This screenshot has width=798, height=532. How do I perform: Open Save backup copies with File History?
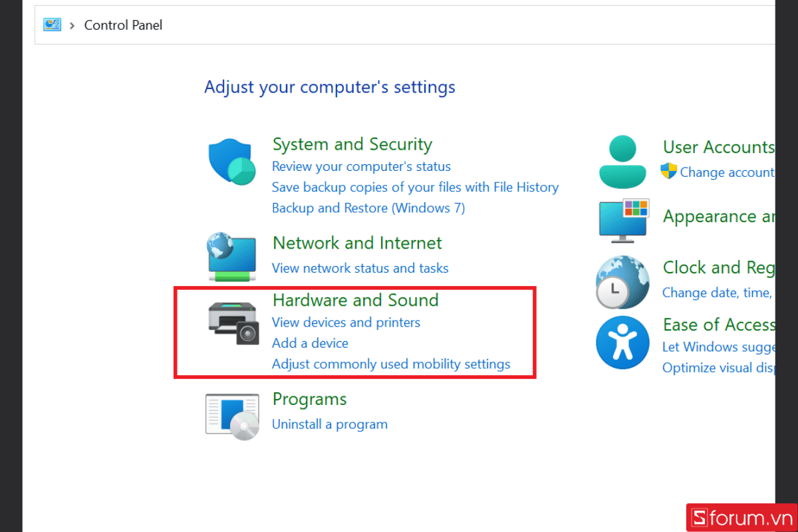tap(415, 188)
